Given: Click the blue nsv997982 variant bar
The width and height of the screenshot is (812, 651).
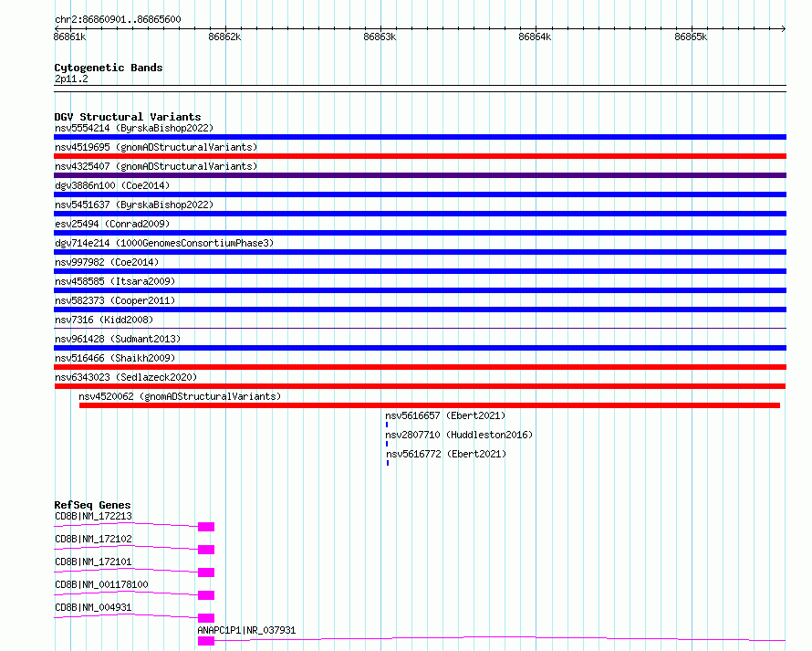Looking at the screenshot, I should 420,271.
